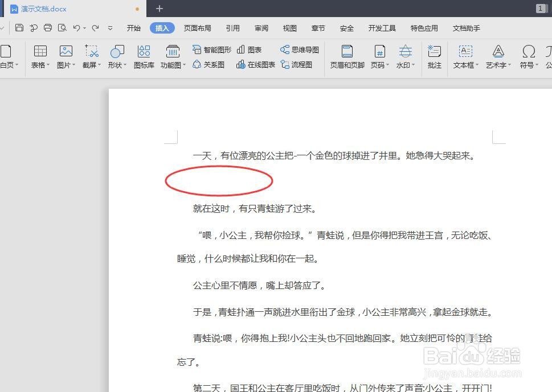Switch to the 页面布局 tab
The width and height of the screenshot is (552, 392).
click(x=198, y=28)
